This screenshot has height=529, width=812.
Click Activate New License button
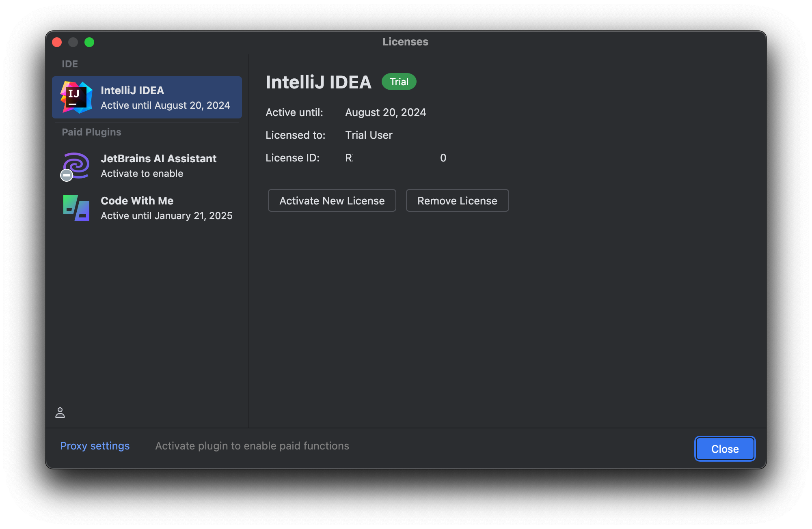332,200
